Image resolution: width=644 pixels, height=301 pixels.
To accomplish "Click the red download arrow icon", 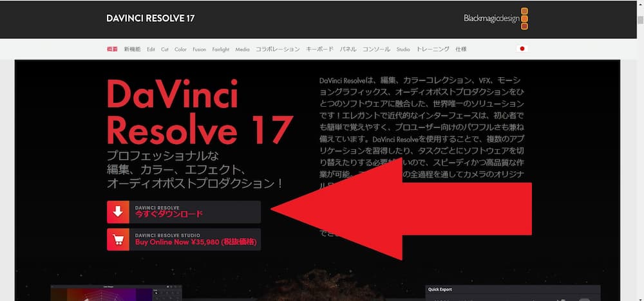I will 118,212.
